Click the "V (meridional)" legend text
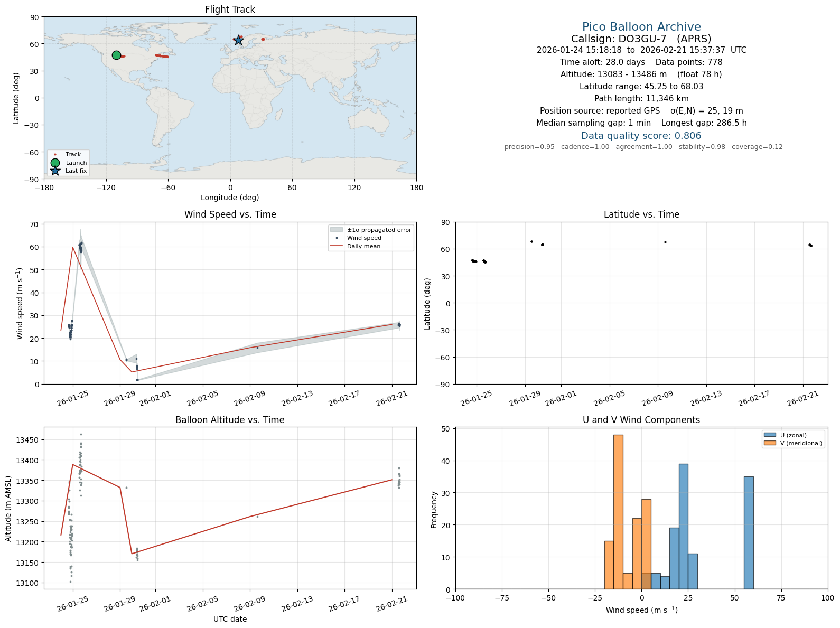The height and width of the screenshot is (628, 840). pyautogui.click(x=801, y=444)
